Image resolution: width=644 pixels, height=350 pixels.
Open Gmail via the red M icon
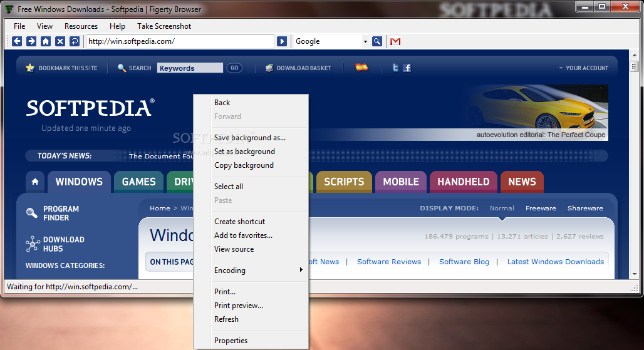395,41
